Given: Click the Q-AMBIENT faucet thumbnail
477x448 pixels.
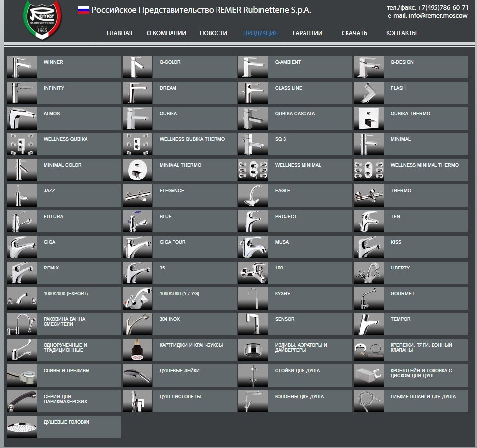Looking at the screenshot, I should pyautogui.click(x=253, y=67).
